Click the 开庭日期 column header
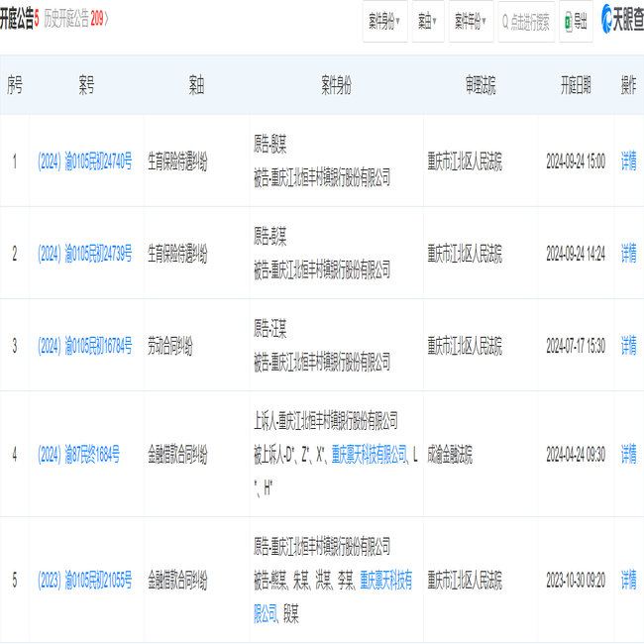Screen dimensions: 644x644 coord(576,85)
